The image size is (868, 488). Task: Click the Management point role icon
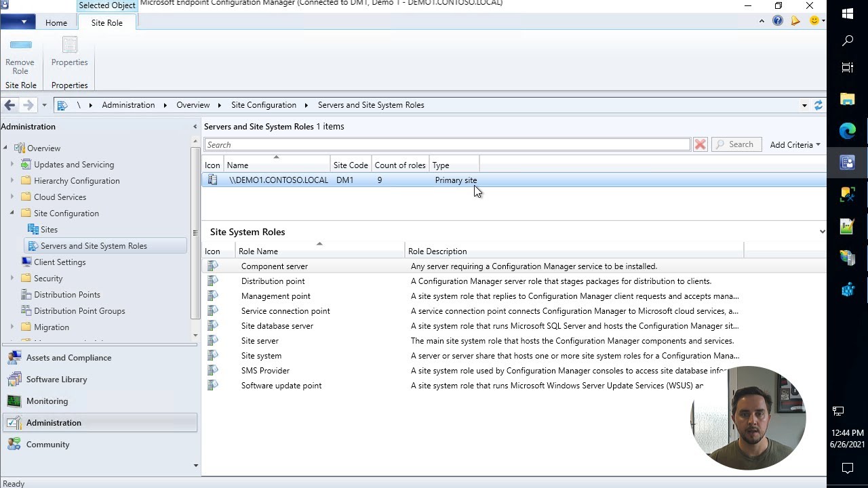tap(213, 296)
